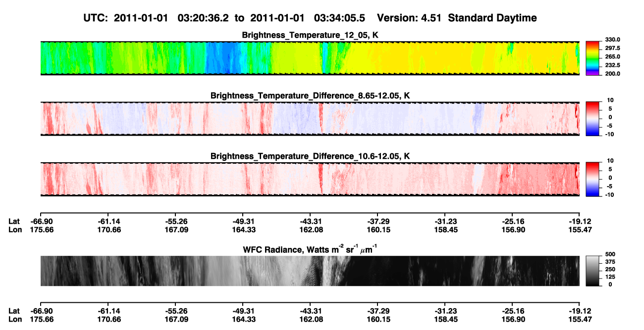Image resolution: width=644 pixels, height=330 pixels.
Task: Click the 'Brightness_Temperature_12_05, K' panel title
Action: coord(310,35)
